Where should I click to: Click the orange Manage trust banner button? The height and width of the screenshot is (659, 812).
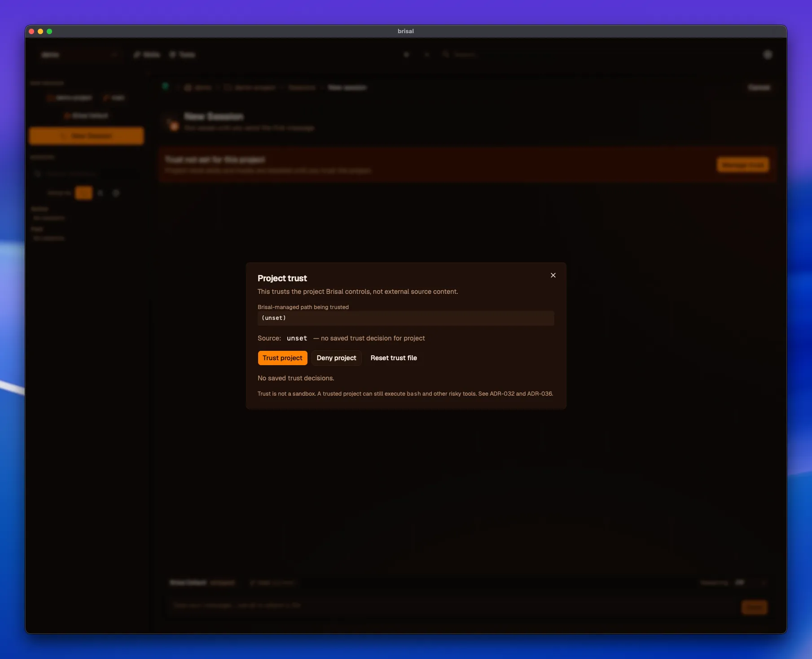[x=743, y=165]
